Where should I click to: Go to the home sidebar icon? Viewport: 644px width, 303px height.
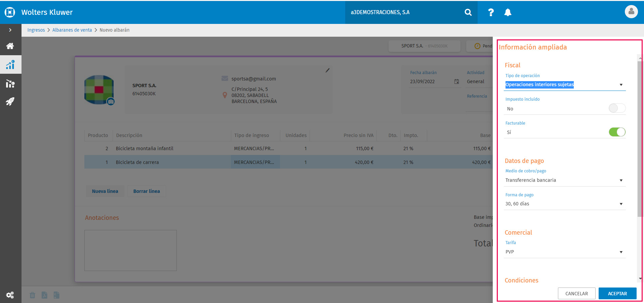10,46
